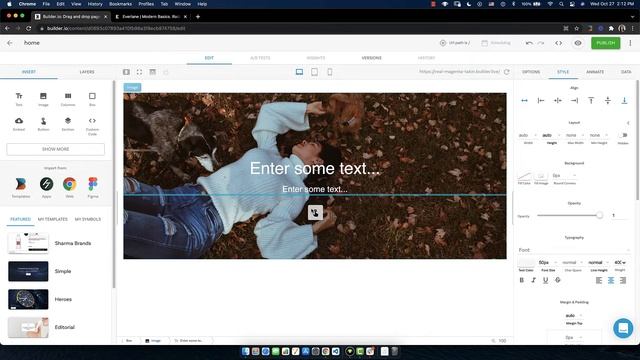The image size is (640, 360).
Task: Toggle bold text formatting
Action: [x=521, y=280]
